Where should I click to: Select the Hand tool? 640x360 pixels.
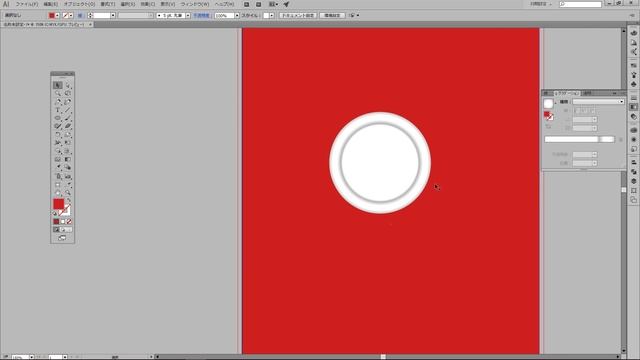58,193
